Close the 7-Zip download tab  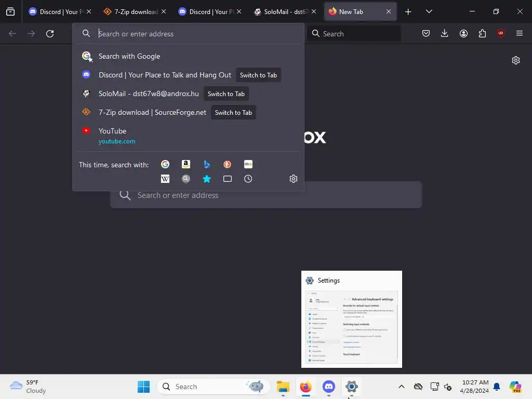point(164,11)
